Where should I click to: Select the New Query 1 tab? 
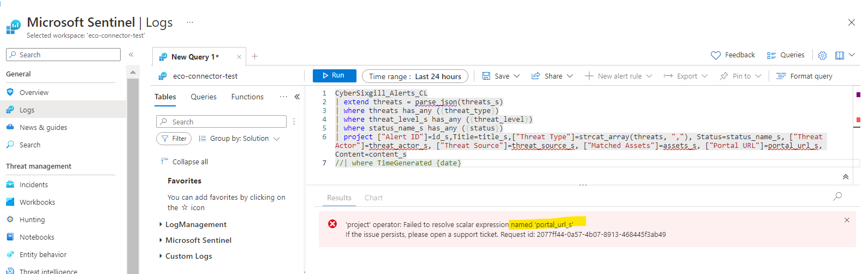point(194,57)
